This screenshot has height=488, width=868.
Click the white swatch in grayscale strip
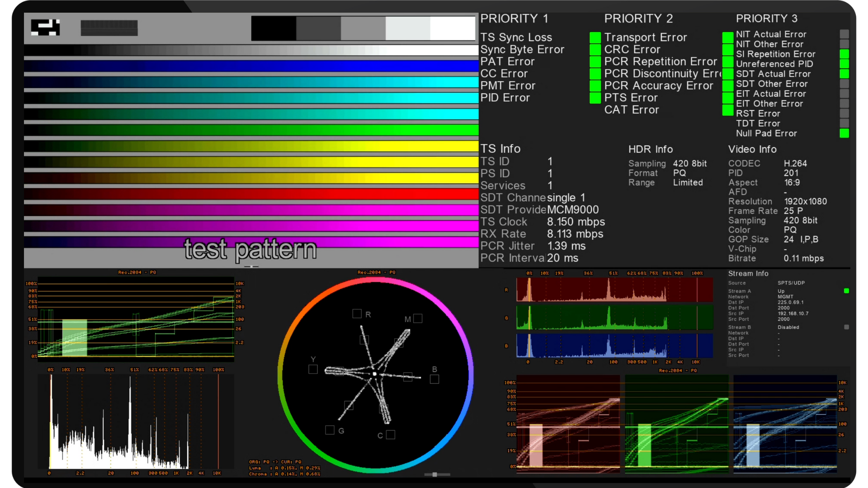(x=452, y=28)
